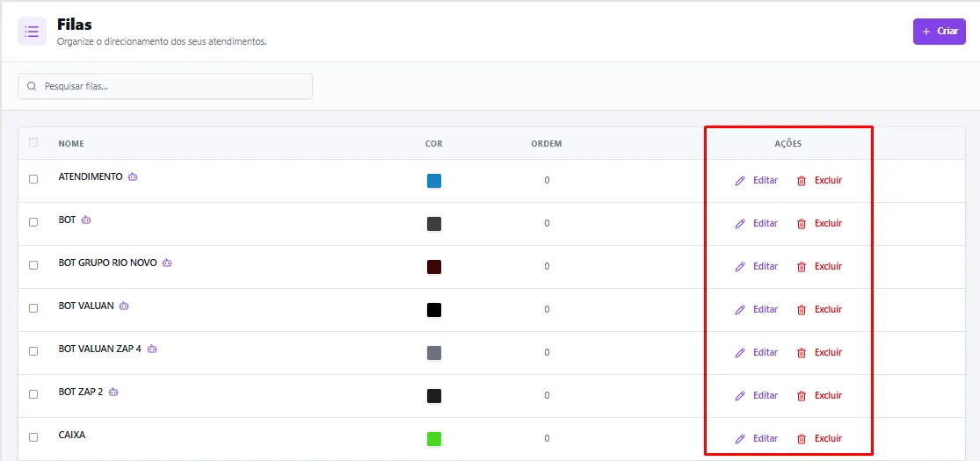Click the pencil icon in ATENDIMENTO row
The width and height of the screenshot is (980, 461).
[740, 181]
